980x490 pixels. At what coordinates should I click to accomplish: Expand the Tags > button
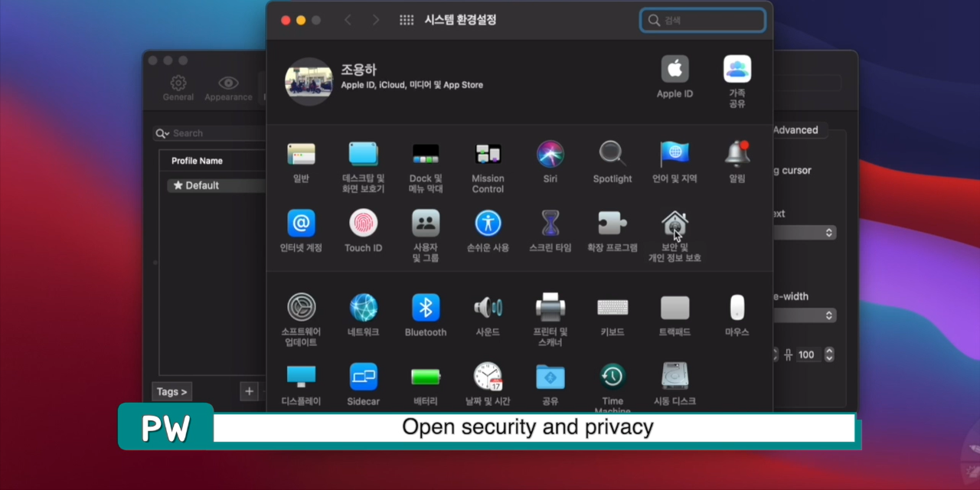pos(171,392)
